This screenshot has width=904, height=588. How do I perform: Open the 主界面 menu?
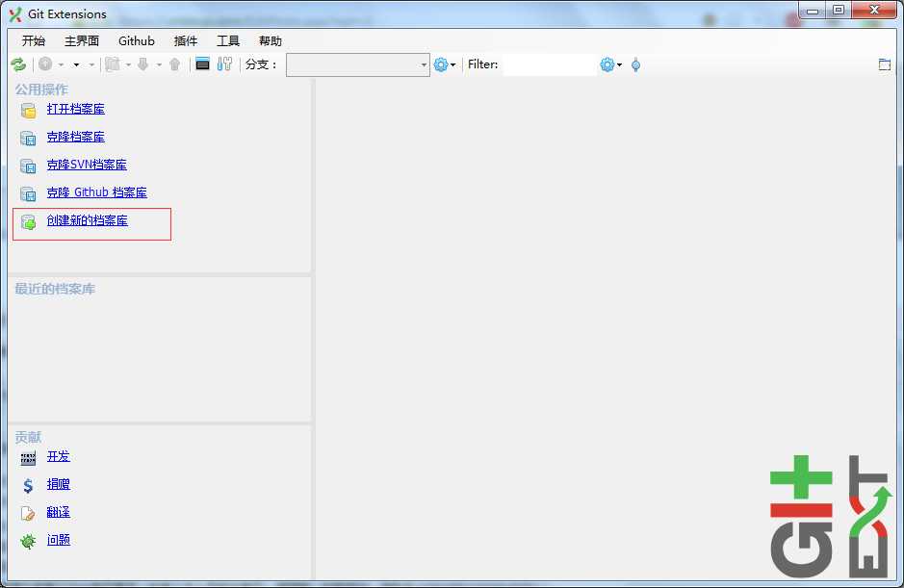pyautogui.click(x=82, y=41)
